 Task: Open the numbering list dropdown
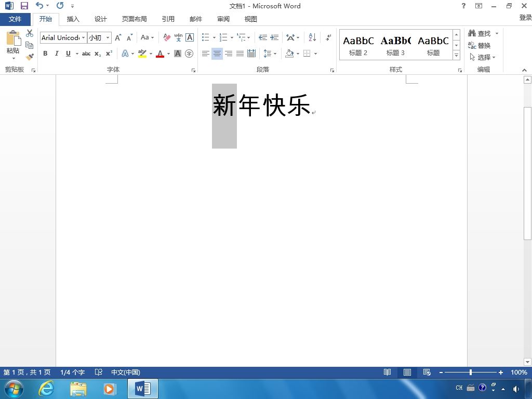[232, 37]
